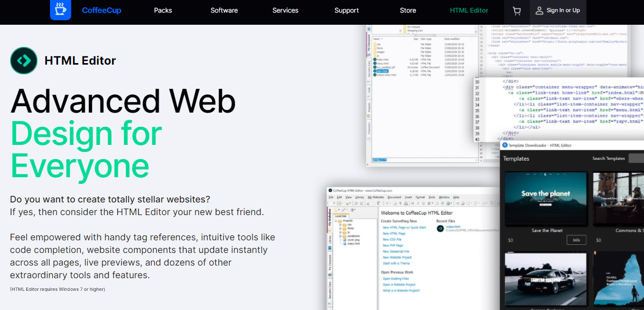Select the Bold (B) icon in the editor toolbar
Screen dimensions: 644x310
click(413, 203)
